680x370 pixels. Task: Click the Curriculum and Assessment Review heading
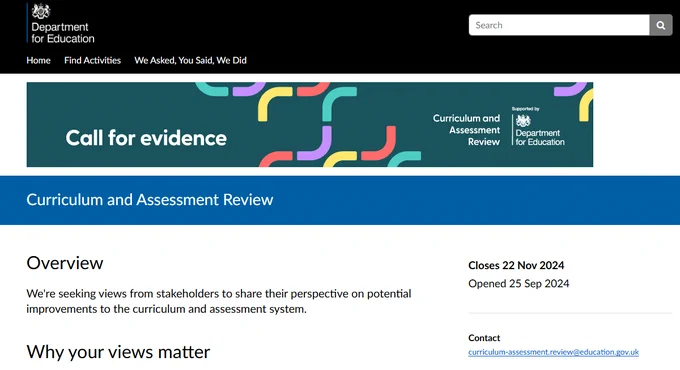point(150,200)
